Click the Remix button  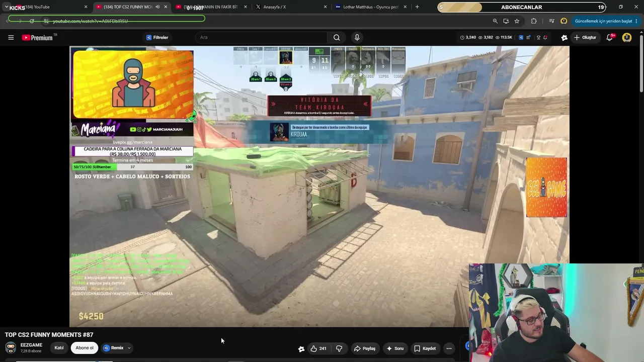pyautogui.click(x=114, y=348)
